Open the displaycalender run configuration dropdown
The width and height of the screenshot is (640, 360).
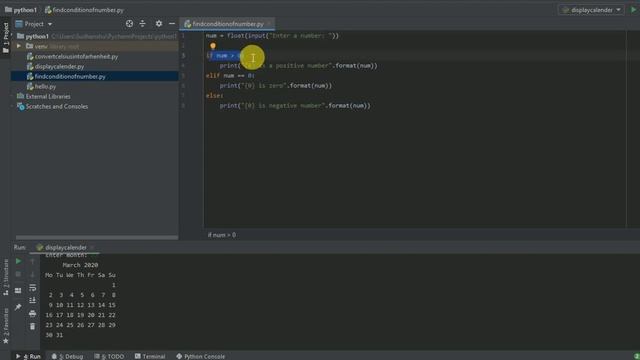(x=591, y=10)
